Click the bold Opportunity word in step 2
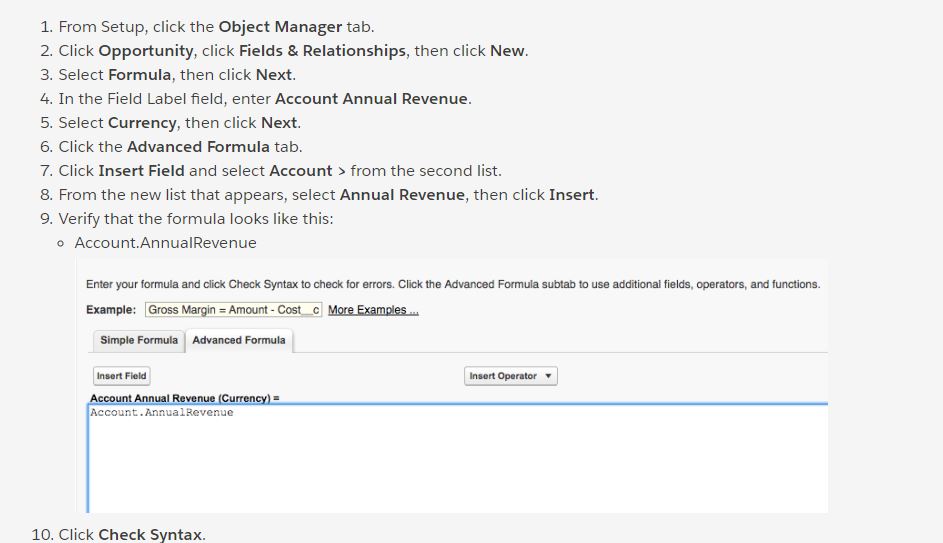943x543 pixels. (146, 51)
